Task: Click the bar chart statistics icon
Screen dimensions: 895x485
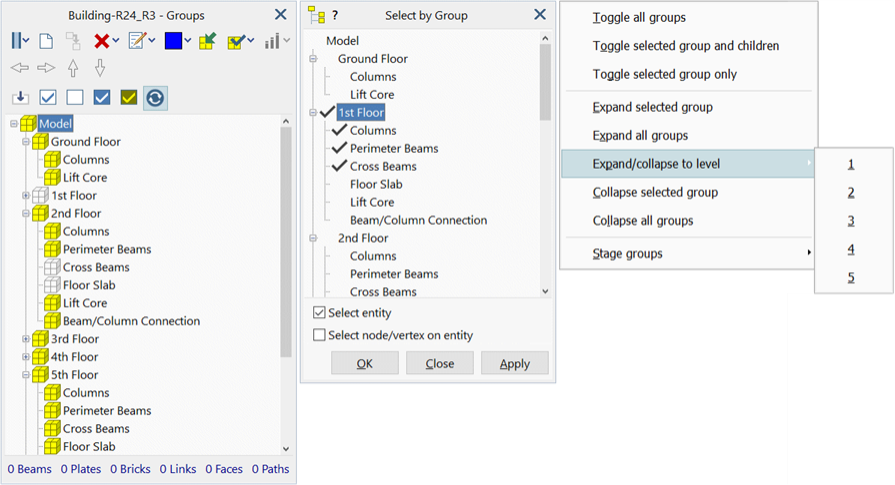Action: point(272,41)
